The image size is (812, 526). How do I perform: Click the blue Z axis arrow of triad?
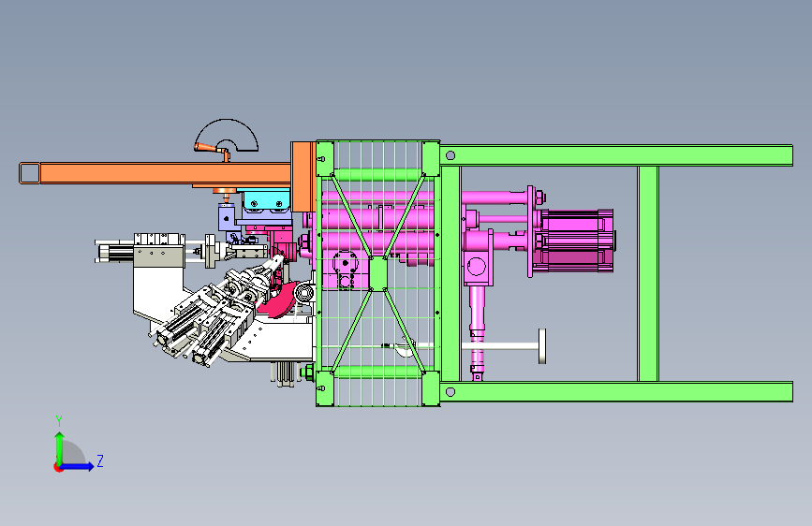pos(78,466)
